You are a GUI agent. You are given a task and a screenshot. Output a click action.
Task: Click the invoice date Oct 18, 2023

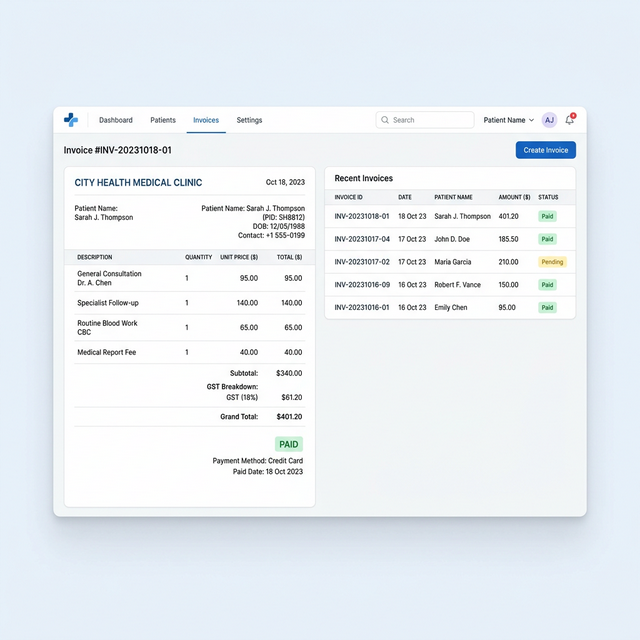coord(285,182)
